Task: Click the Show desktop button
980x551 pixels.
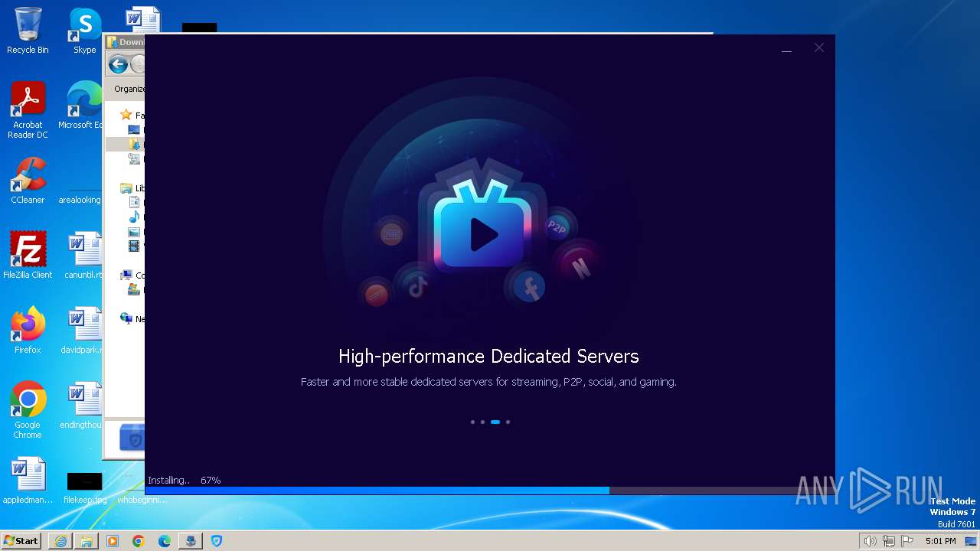Action: 972,541
